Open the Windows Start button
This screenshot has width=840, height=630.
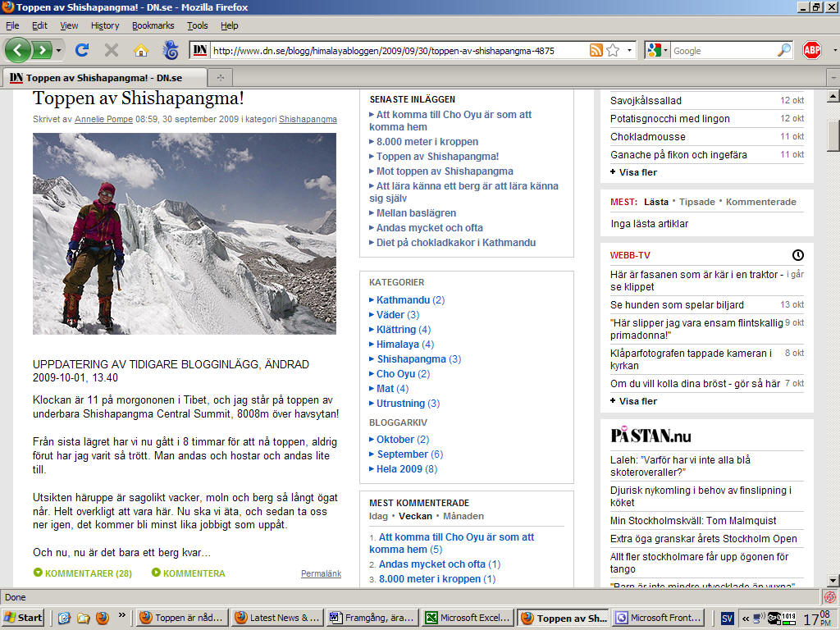[x=22, y=618]
